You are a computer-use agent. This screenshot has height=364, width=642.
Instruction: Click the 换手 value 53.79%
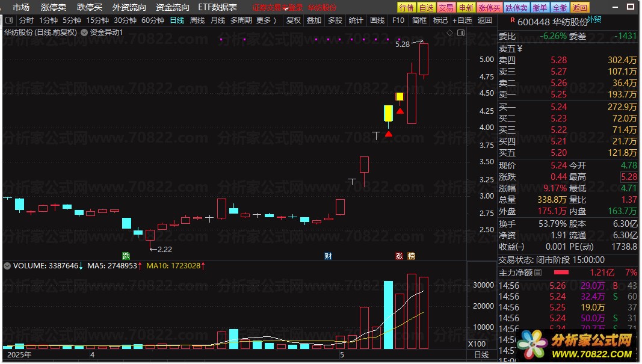(x=552, y=224)
